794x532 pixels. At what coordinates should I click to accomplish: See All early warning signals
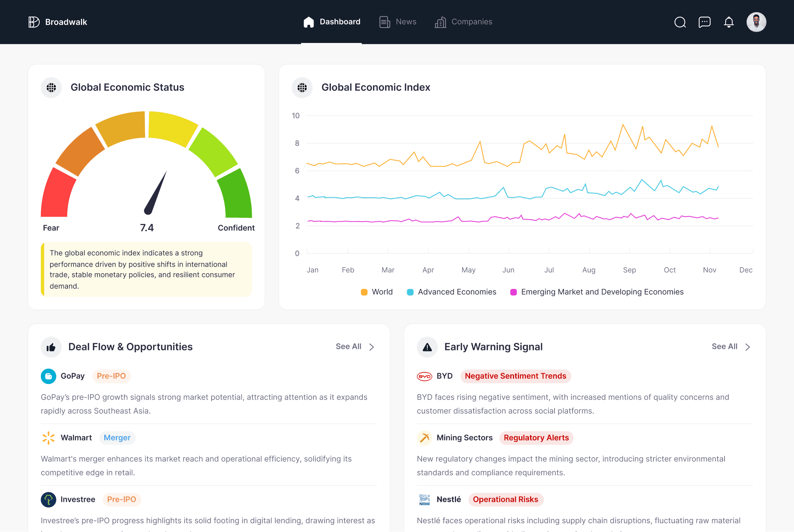click(x=724, y=347)
